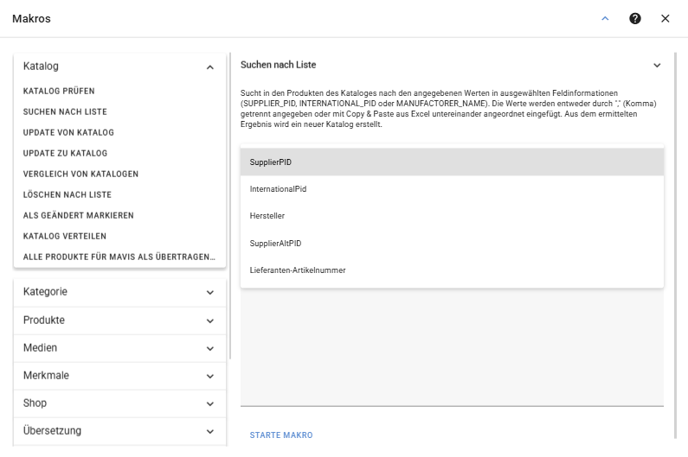
Task: Select the Katalog prüfen macro
Action: [x=59, y=91]
